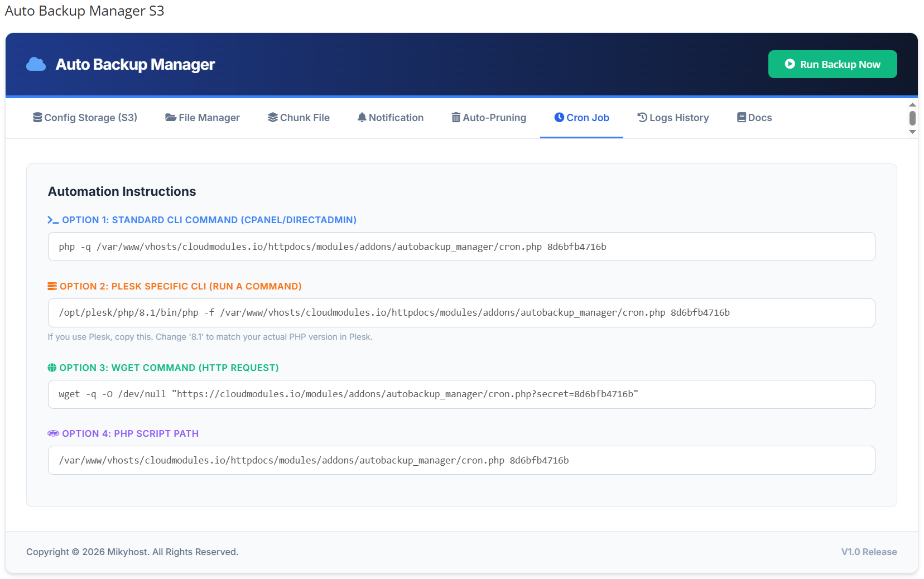Select the Config Storage (S3) tab
Screen dimensions: 924x579
pos(85,118)
